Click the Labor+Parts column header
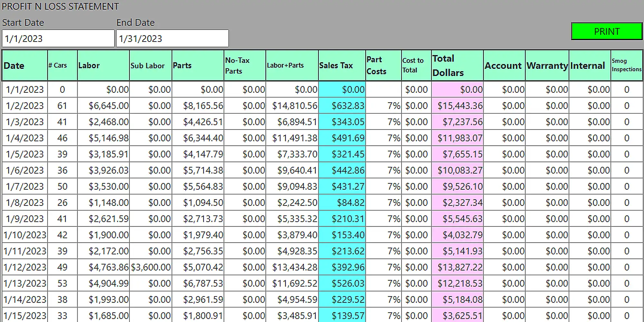This screenshot has height=322, width=644. point(292,65)
